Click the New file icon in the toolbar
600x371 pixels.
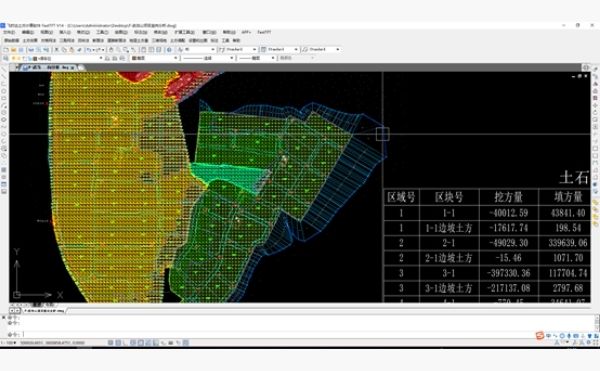[6, 50]
